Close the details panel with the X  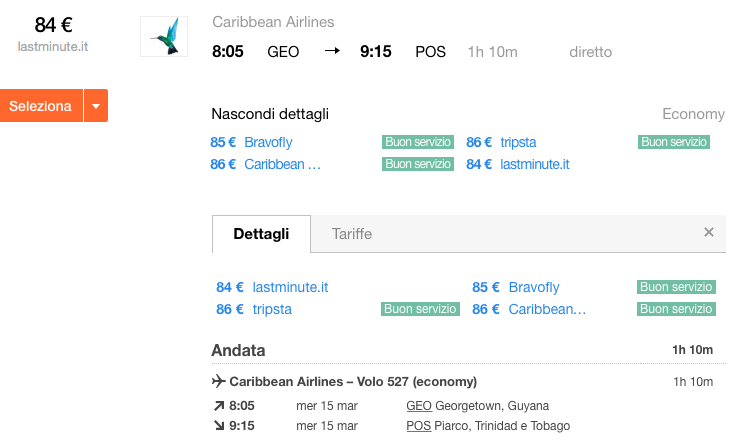coord(709,232)
